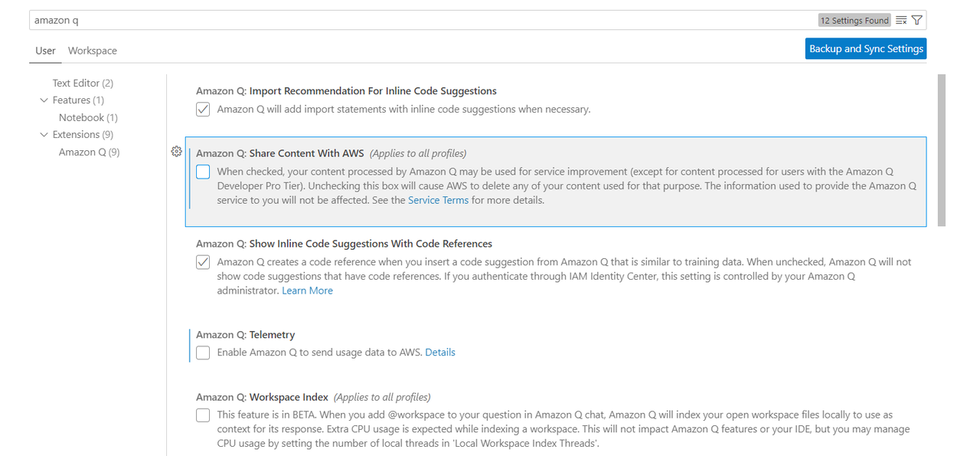Viewport: 980px width, 456px height.
Task: Enable Share Content With AWS checkbox
Action: point(203,172)
